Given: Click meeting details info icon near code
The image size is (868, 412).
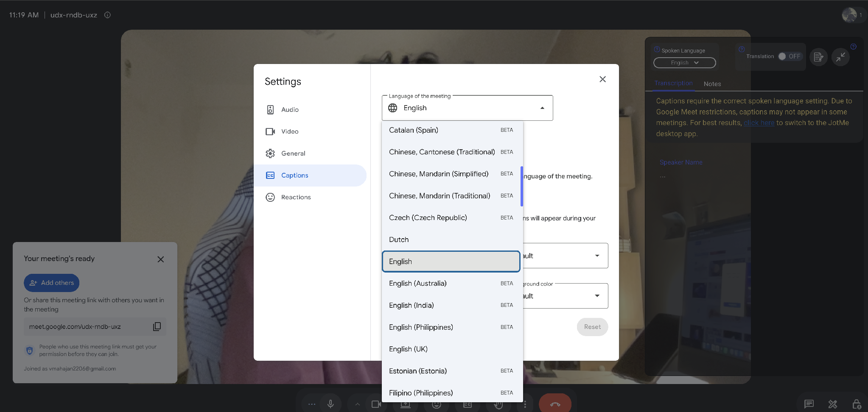Looking at the screenshot, I should click(x=108, y=15).
